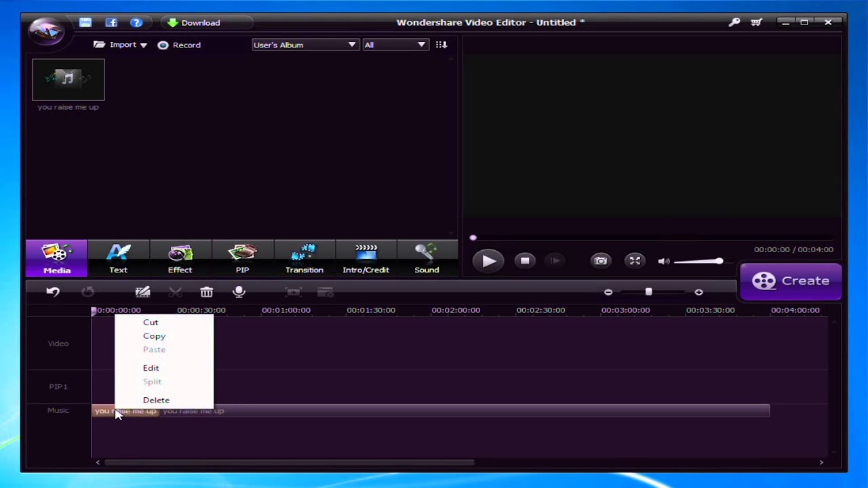Expand the All media filter dropdown
868x488 pixels.
(395, 45)
